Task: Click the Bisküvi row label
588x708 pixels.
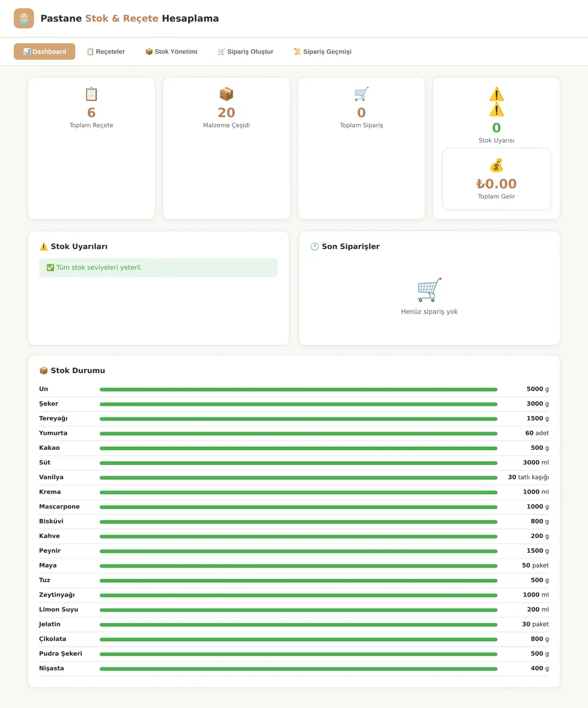Action: coord(51,521)
